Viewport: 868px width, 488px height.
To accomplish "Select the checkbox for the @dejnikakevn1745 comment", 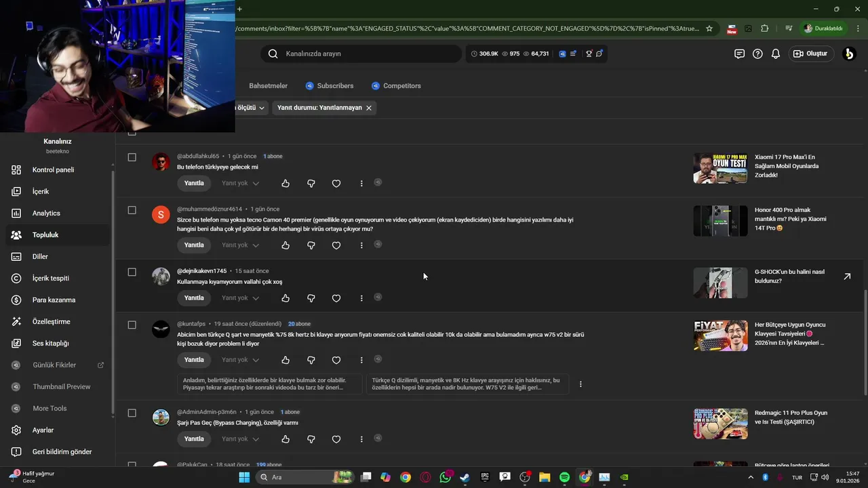I will pos(132,272).
